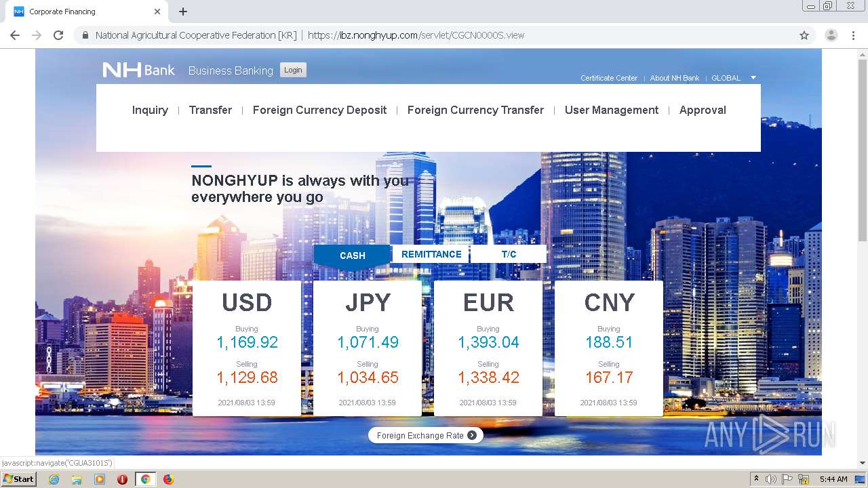Image resolution: width=868 pixels, height=488 pixels.
Task: Click the EUR selling rate 1,338.42
Action: point(488,378)
